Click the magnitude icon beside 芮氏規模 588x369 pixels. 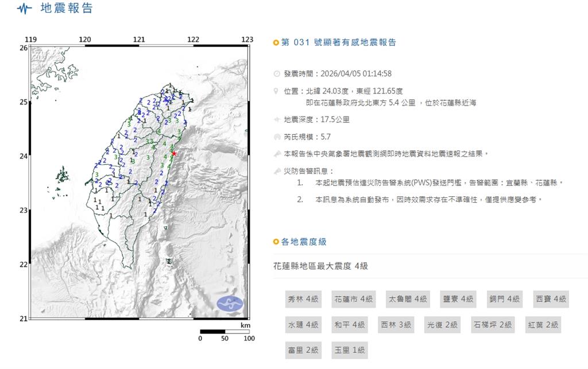[x=277, y=137]
